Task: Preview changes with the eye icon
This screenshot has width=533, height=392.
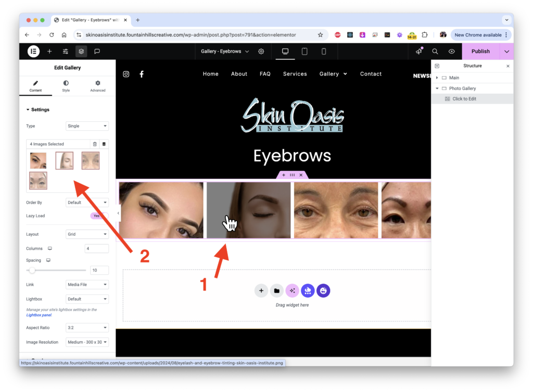Action: click(452, 51)
